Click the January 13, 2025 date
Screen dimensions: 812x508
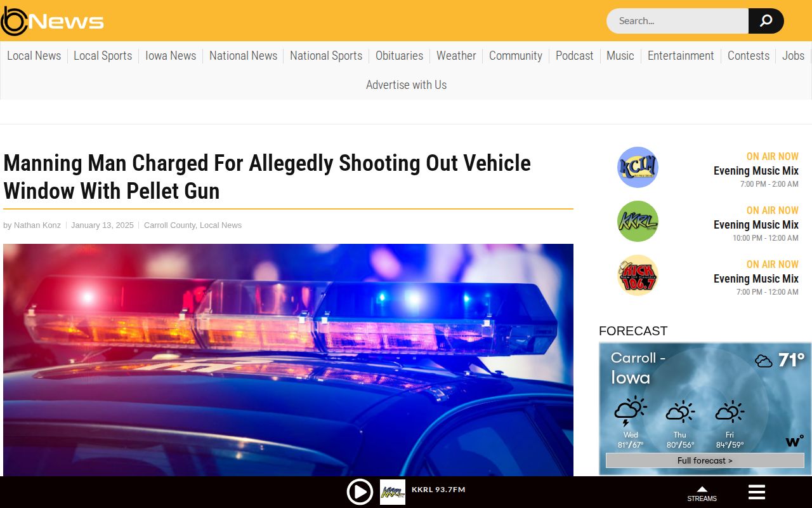click(102, 225)
